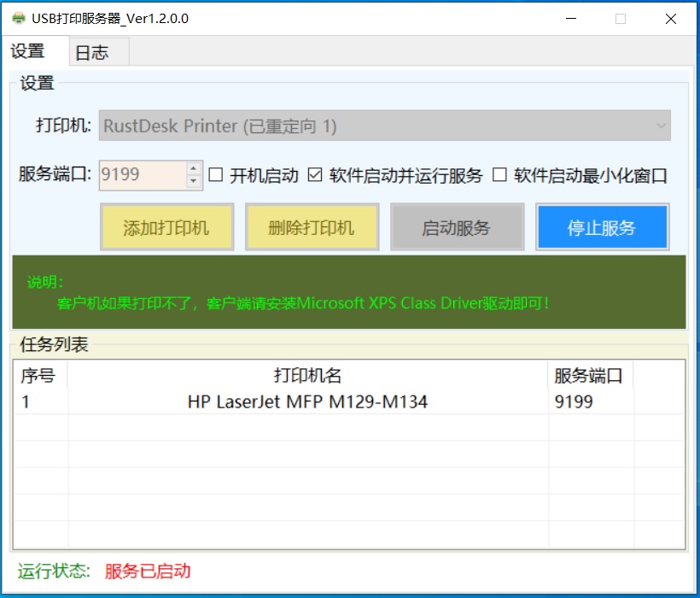The image size is (700, 598).
Task: Select HP LaserJet MFP M129-M134 row
Action: coord(307,402)
